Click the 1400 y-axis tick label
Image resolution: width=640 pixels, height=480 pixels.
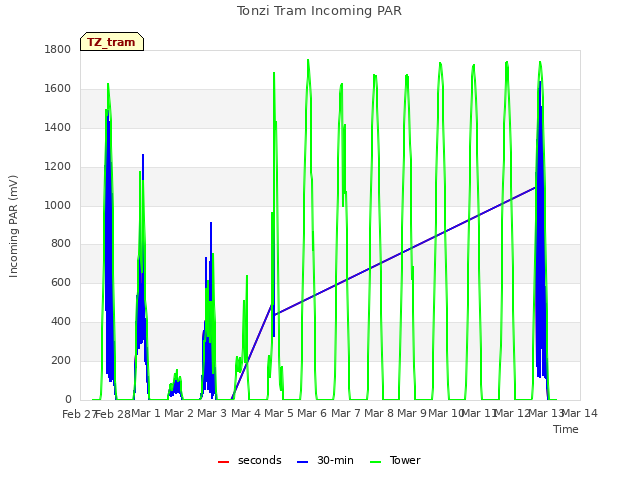(x=58, y=128)
